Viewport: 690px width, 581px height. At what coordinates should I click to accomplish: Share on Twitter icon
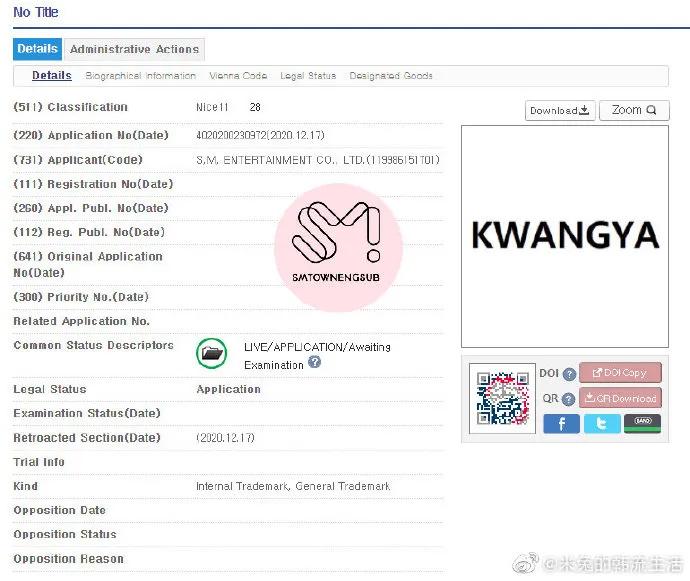(602, 423)
